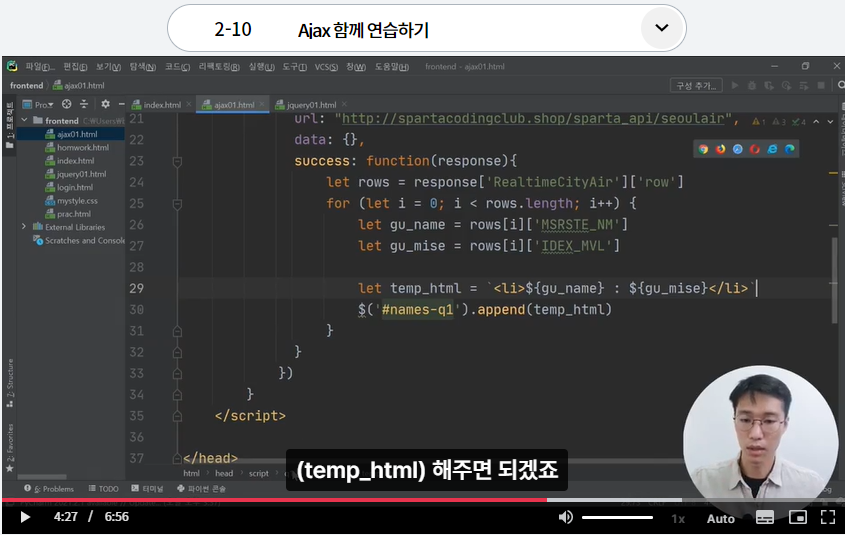Play the video

(x=25, y=517)
